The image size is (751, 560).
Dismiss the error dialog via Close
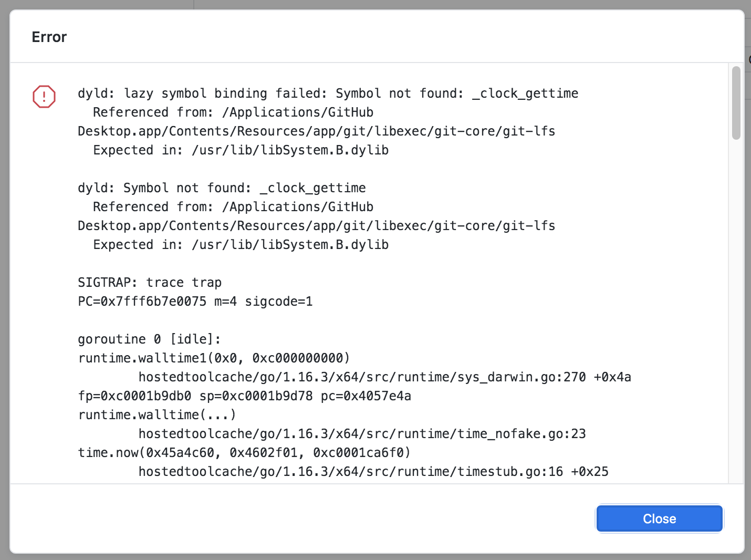click(659, 518)
